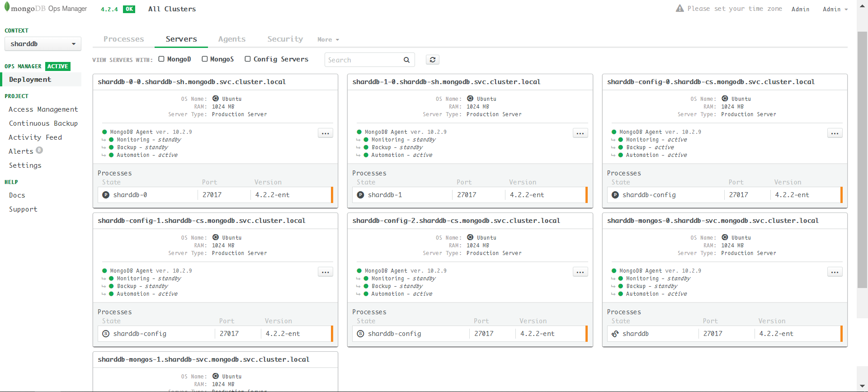Open the Security tab

[285, 39]
